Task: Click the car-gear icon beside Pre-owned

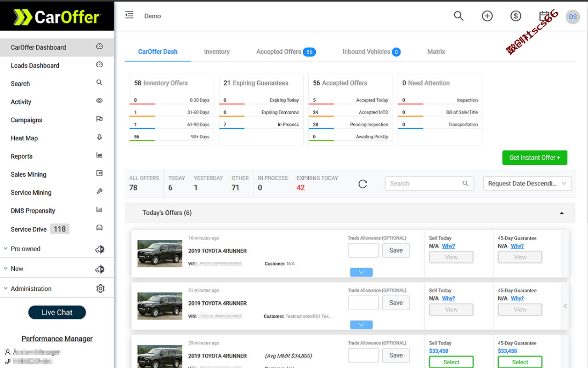Action: click(x=100, y=249)
